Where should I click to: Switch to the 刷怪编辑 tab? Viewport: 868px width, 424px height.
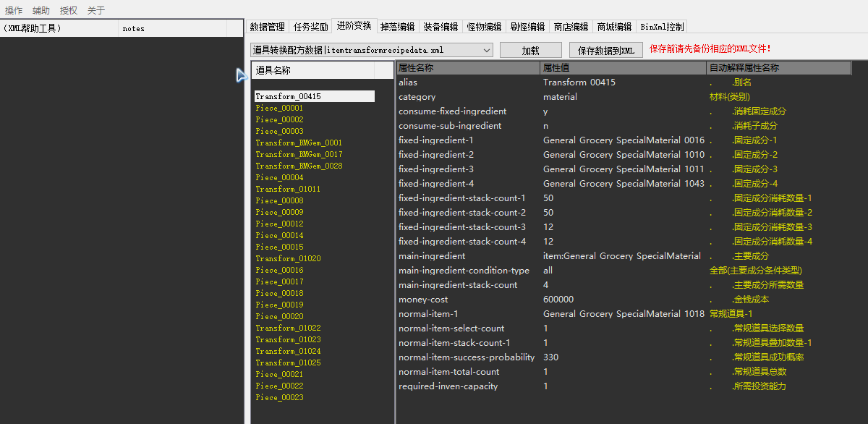point(527,27)
